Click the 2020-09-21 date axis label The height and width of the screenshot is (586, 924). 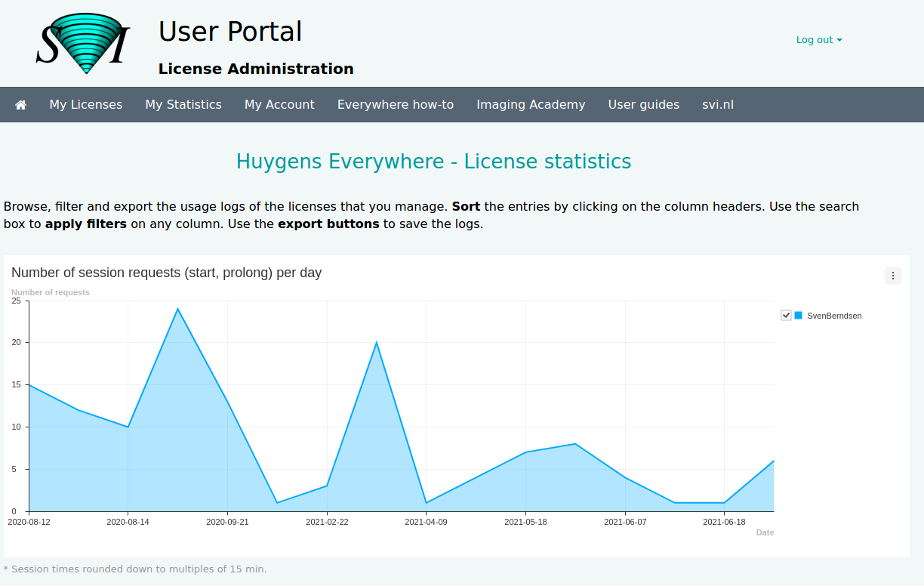click(227, 522)
